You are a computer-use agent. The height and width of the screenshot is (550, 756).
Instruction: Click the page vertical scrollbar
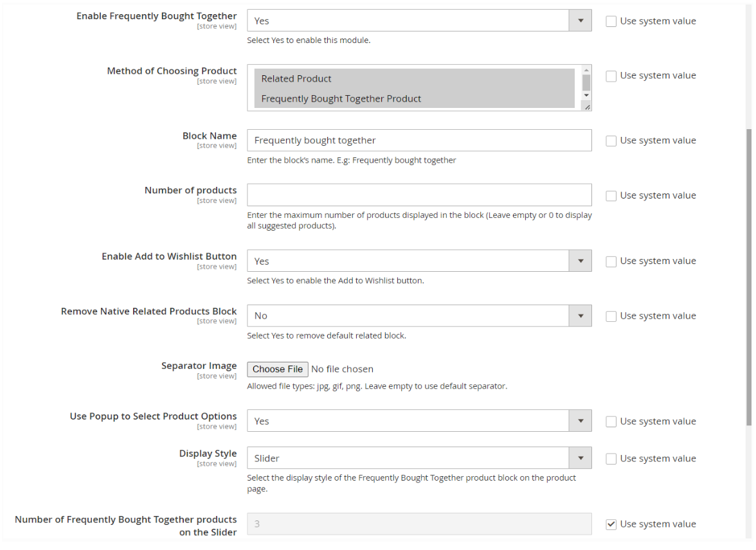point(748,276)
